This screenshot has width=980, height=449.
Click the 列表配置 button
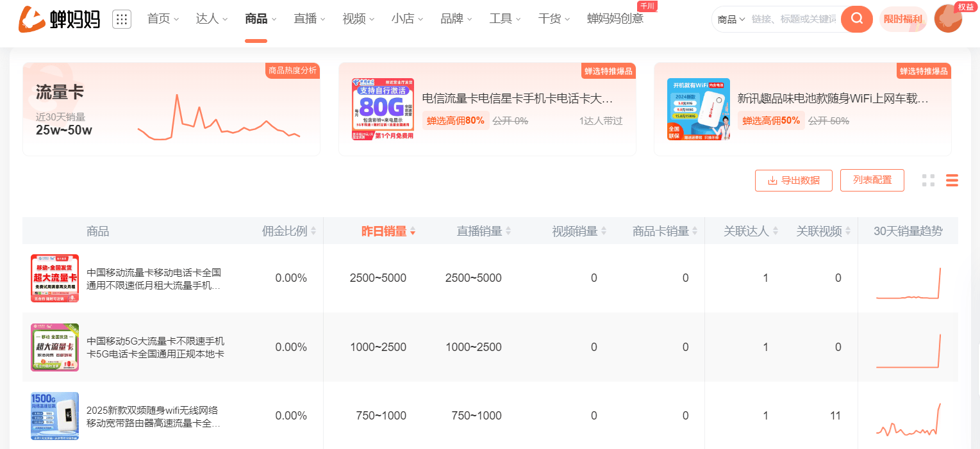(872, 181)
